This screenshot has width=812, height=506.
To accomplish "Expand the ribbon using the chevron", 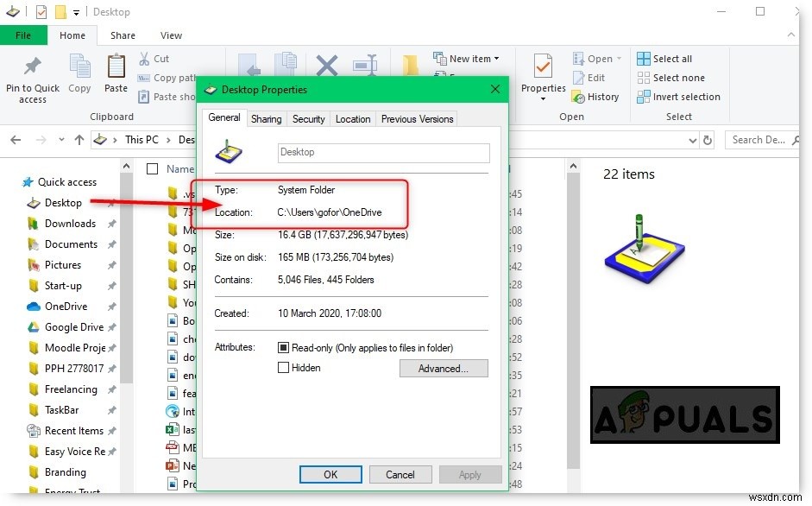I will [x=791, y=35].
